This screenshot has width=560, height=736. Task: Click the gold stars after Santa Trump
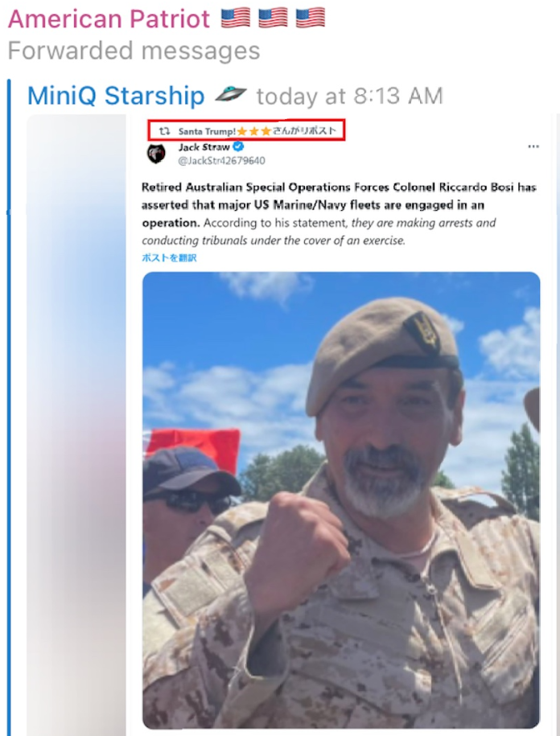(x=254, y=131)
